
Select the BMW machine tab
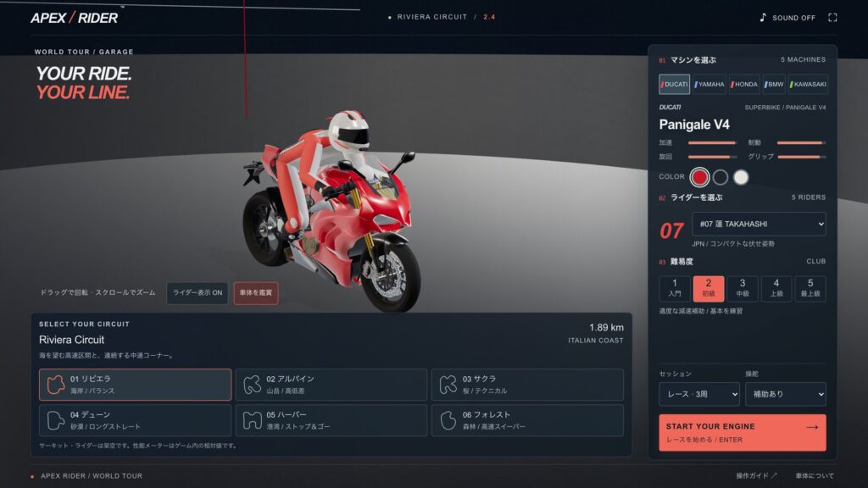[x=774, y=84]
